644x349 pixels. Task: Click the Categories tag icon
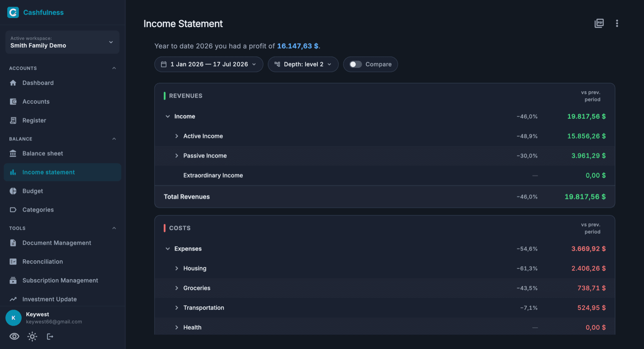tap(13, 210)
